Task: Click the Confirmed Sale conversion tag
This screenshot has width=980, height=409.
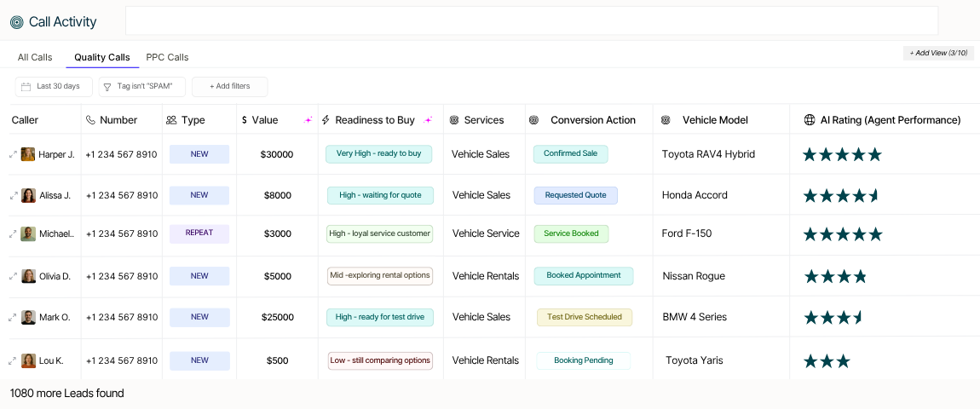Action: tap(570, 153)
